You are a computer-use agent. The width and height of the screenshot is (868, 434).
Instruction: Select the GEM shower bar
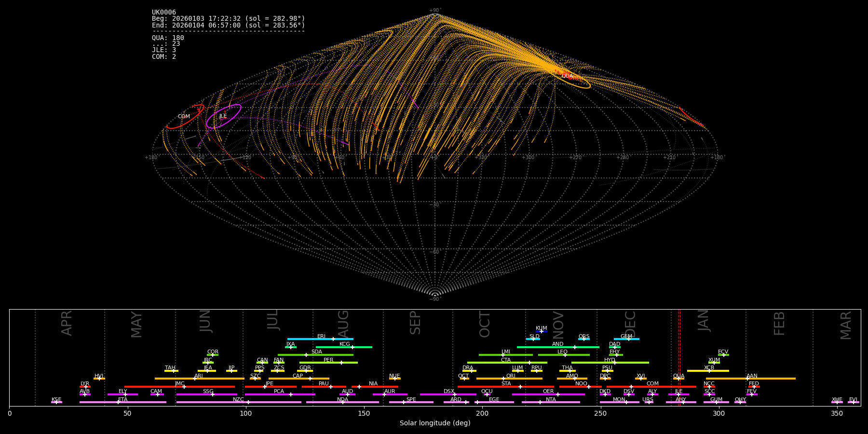[x=626, y=339]
